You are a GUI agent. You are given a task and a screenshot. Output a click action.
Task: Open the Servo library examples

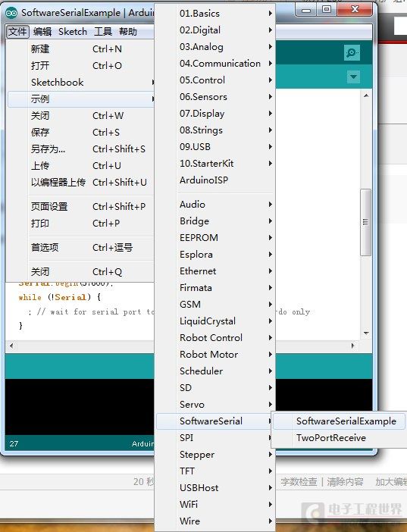pos(215,404)
